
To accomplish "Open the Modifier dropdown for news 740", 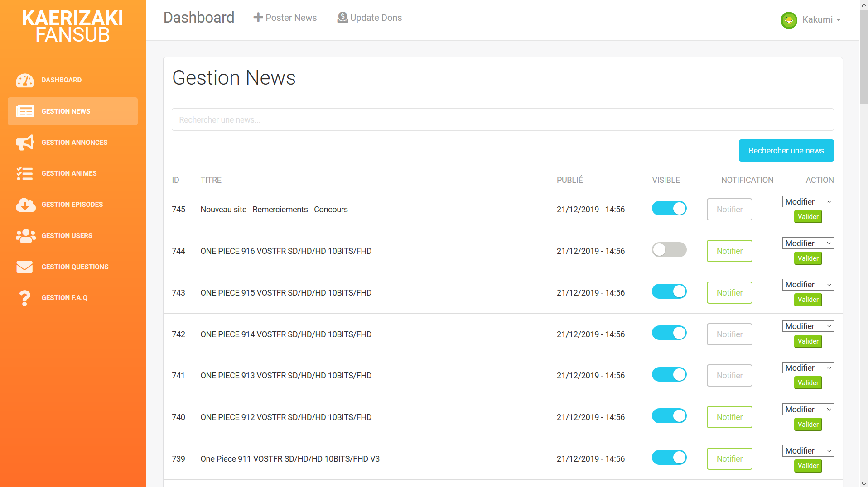I will click(x=808, y=410).
